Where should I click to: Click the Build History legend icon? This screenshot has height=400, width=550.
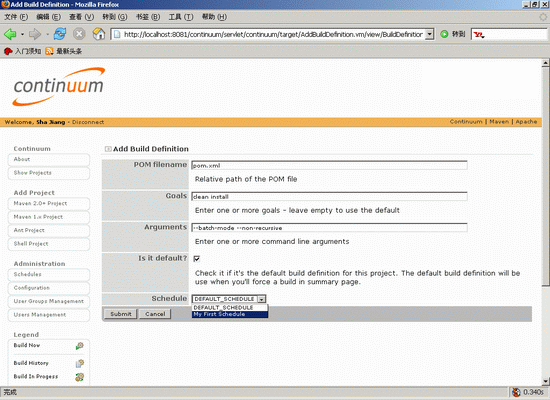(x=80, y=364)
